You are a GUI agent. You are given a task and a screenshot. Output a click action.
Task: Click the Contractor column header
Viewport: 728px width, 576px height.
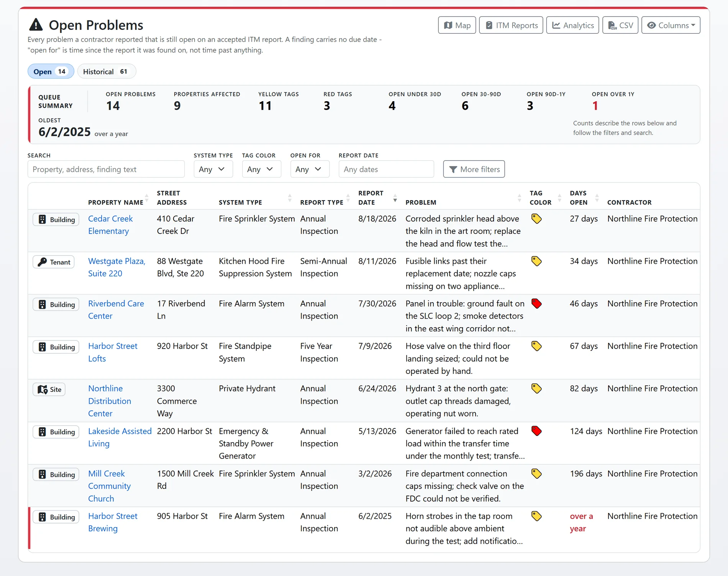630,202
